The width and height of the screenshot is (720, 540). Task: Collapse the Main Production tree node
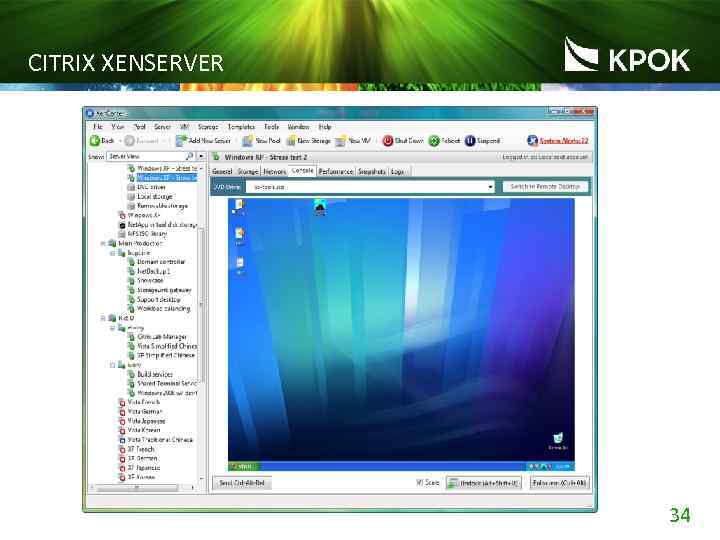point(103,243)
